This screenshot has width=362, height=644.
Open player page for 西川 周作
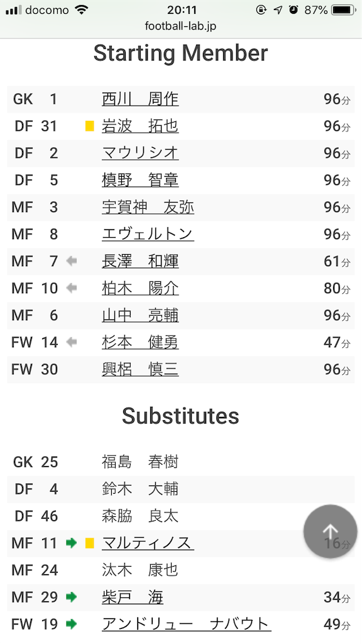(140, 99)
